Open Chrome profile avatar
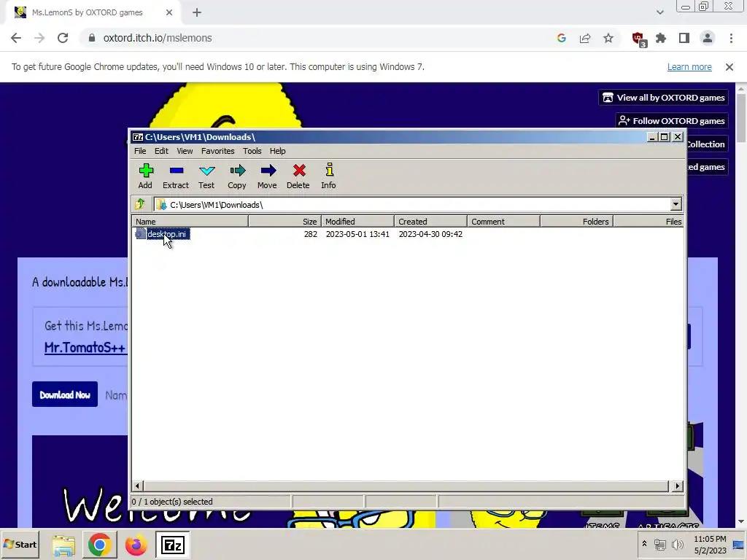This screenshot has width=747, height=560. pyautogui.click(x=708, y=38)
